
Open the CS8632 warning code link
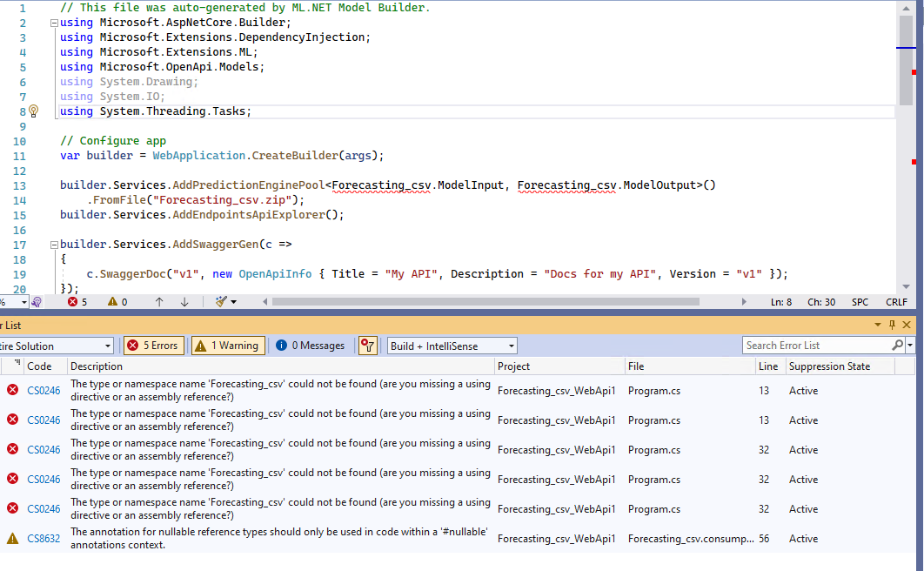coord(44,539)
